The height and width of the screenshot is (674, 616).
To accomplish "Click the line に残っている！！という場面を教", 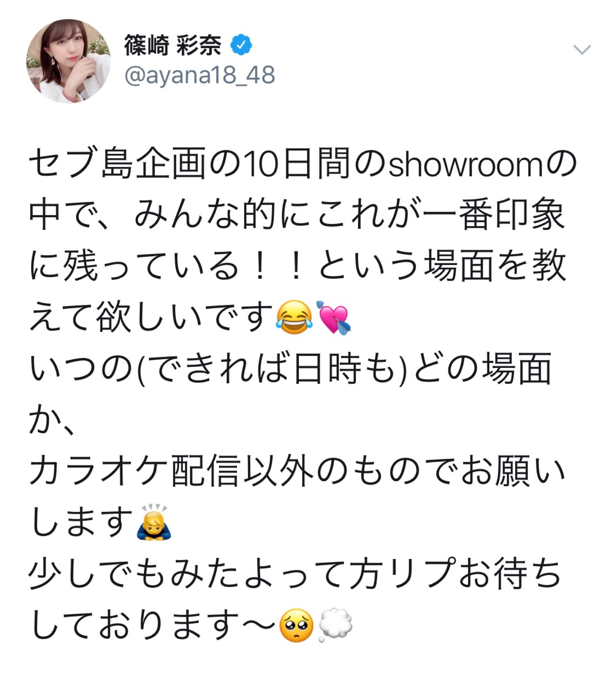I will 298,267.
